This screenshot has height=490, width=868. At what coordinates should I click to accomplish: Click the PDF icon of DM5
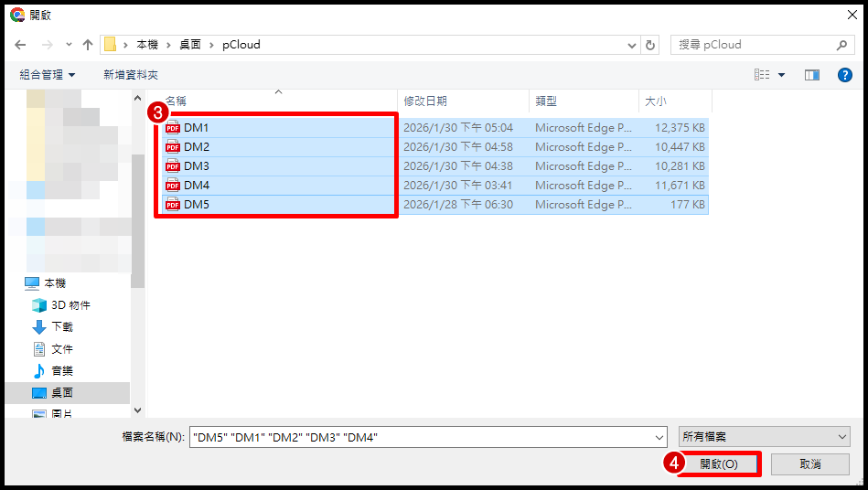173,205
